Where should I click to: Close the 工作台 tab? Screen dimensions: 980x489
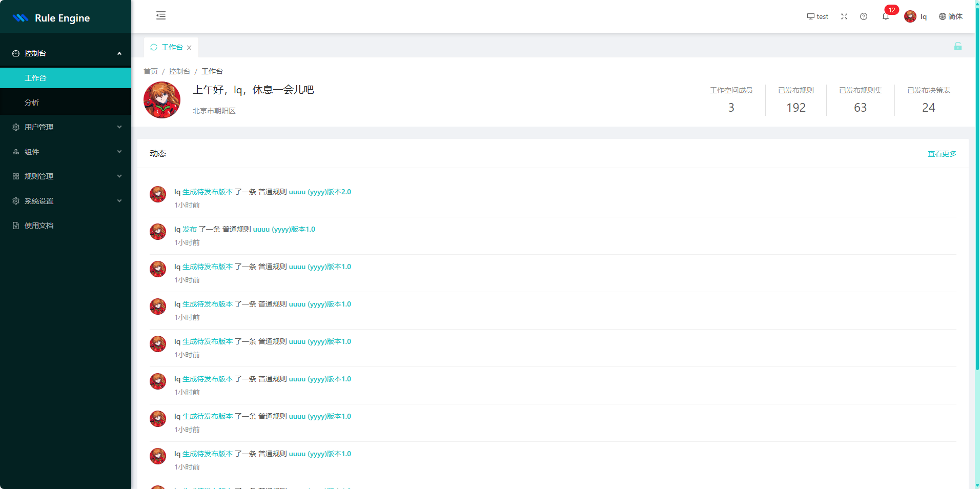pyautogui.click(x=189, y=48)
